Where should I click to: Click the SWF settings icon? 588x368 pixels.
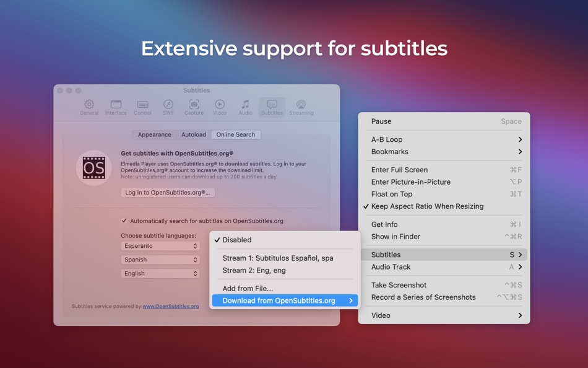pos(168,107)
